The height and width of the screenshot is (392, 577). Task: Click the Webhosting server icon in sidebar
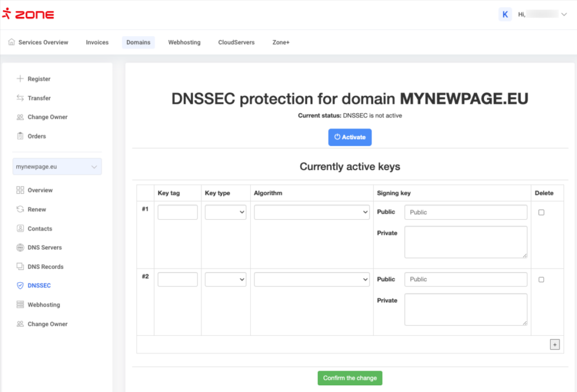[x=20, y=305]
